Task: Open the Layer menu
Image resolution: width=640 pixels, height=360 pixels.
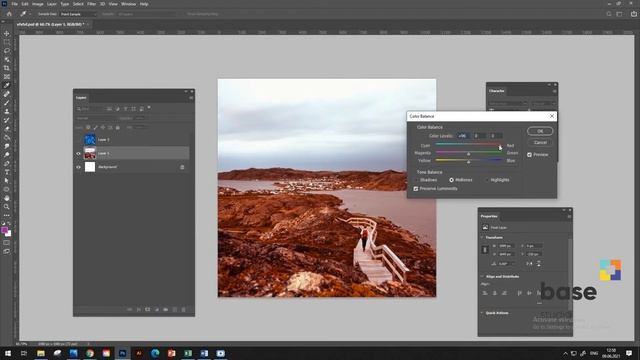Action: tap(52, 4)
